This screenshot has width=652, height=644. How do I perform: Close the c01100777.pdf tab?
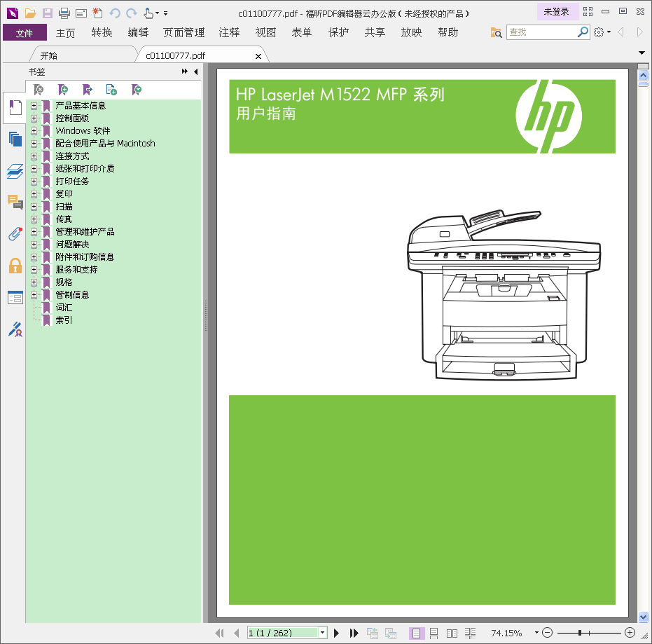(x=258, y=56)
